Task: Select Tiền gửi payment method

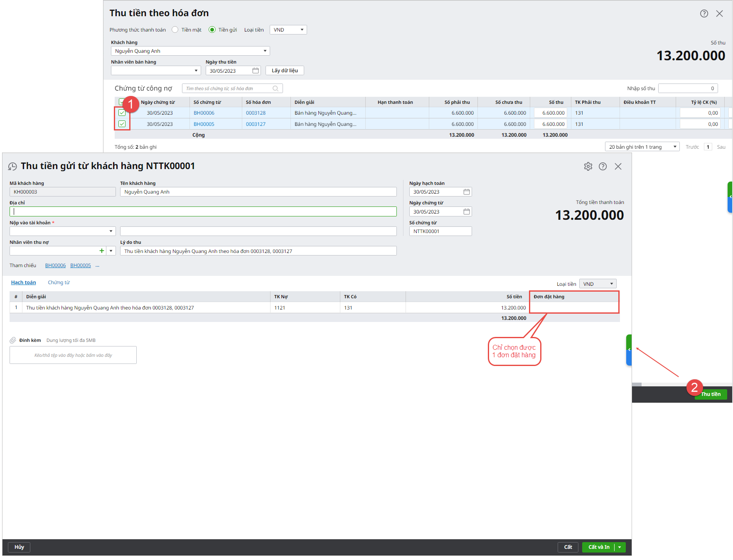Action: tap(212, 30)
